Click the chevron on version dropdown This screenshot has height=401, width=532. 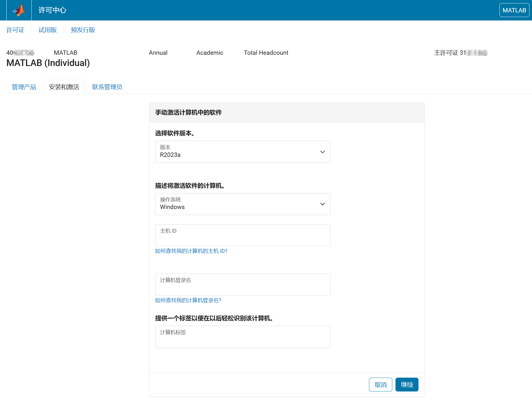322,152
